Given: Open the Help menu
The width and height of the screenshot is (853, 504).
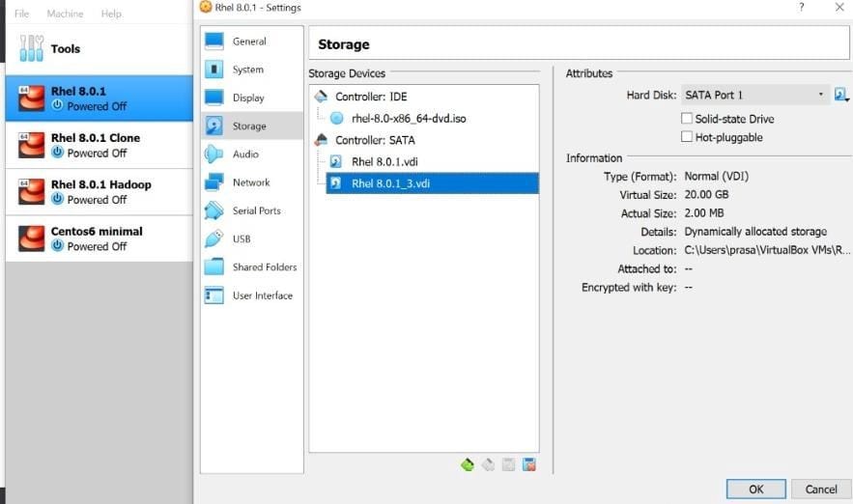Looking at the screenshot, I should click(111, 14).
